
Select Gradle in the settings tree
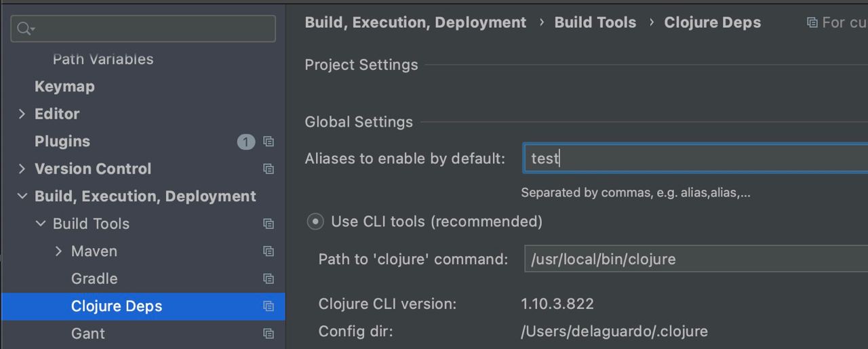(94, 279)
